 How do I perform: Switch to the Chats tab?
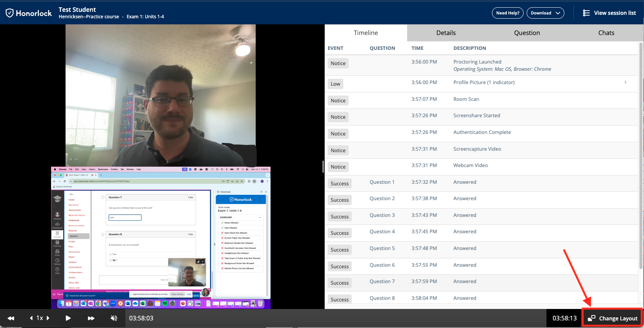click(x=606, y=33)
